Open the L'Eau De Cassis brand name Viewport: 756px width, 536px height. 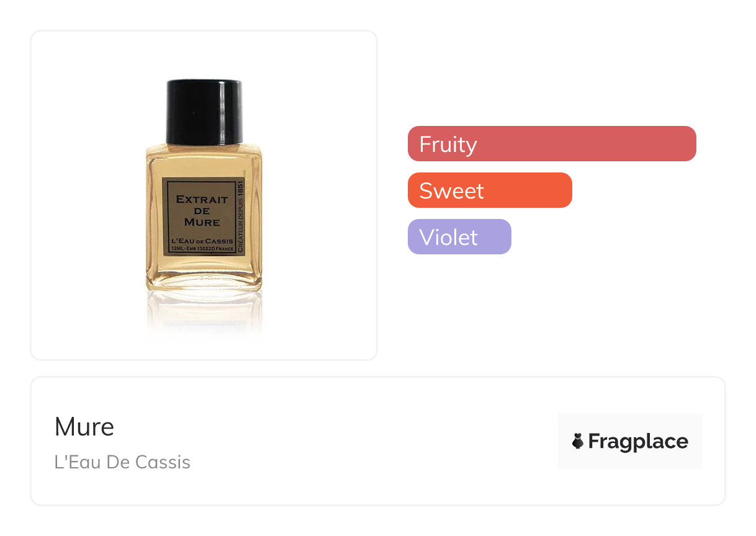[122, 462]
